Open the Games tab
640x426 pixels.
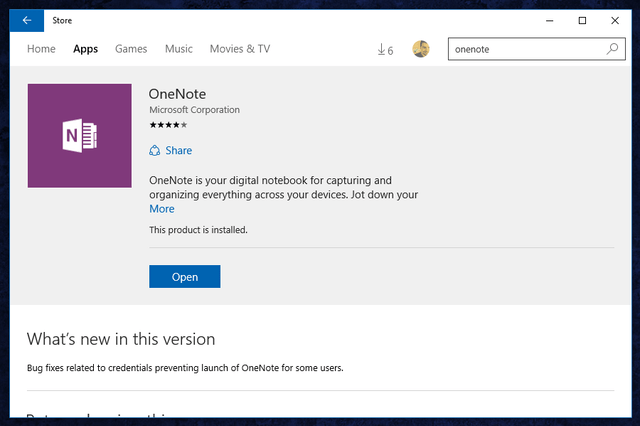[131, 49]
